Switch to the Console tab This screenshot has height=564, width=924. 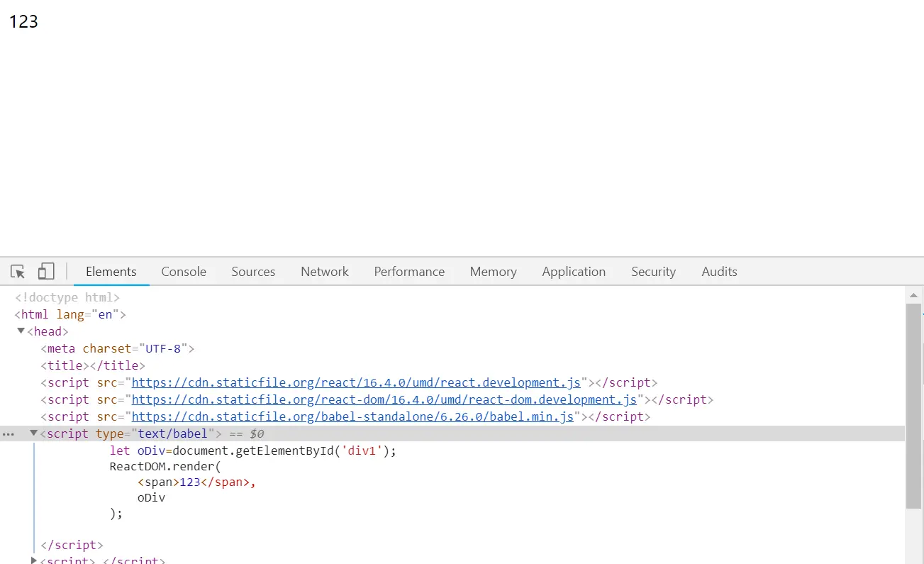point(184,272)
